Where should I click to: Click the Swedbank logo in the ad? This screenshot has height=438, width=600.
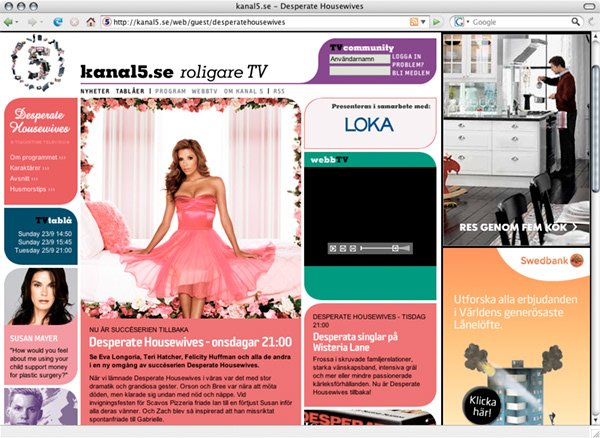click(552, 261)
